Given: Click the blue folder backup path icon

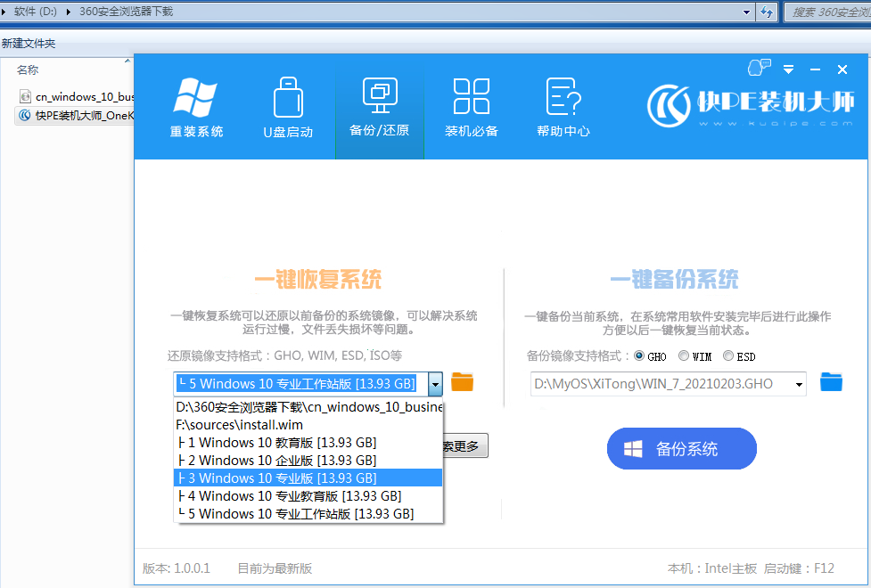Looking at the screenshot, I should (831, 383).
